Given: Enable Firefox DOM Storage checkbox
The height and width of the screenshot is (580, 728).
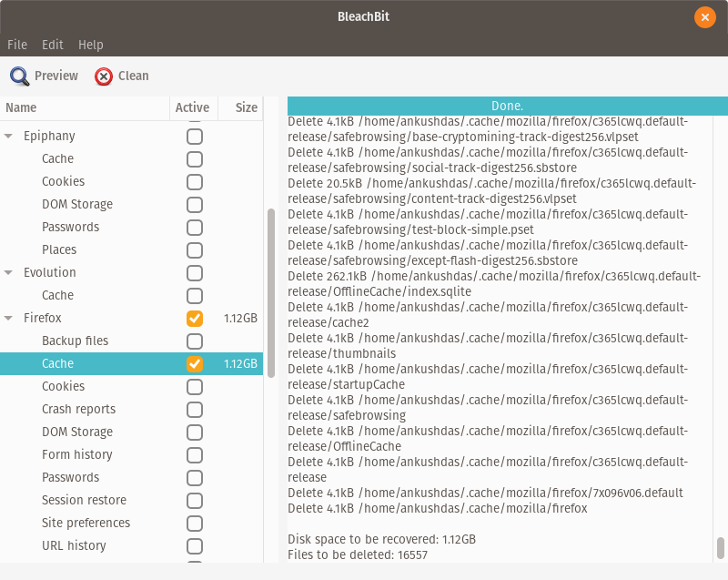Looking at the screenshot, I should point(195,432).
